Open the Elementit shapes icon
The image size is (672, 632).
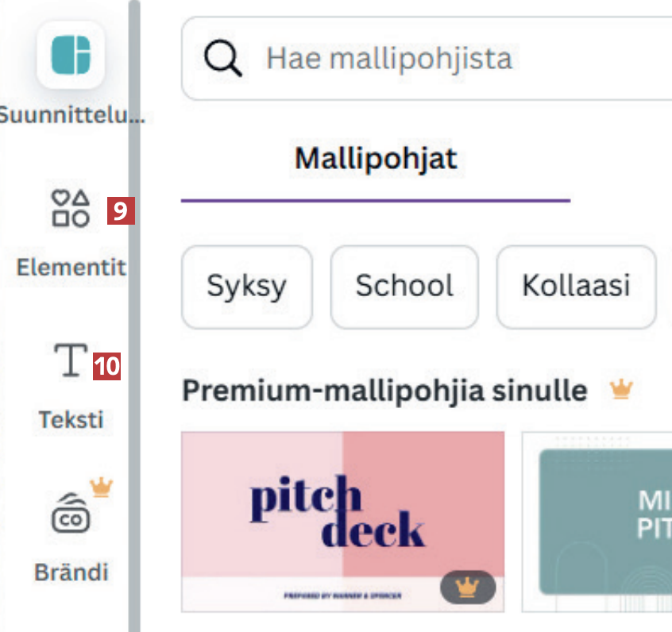point(71,209)
